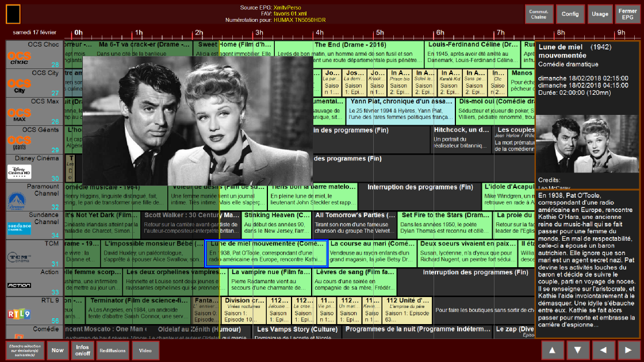Image resolution: width=644 pixels, height=362 pixels.
Task: Click the OCS Choc channel logo
Action: click(x=19, y=58)
